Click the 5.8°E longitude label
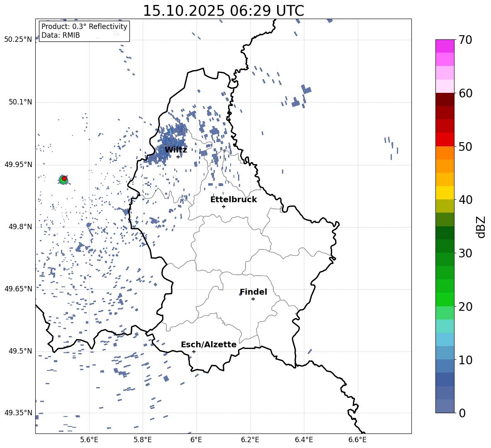This screenshot has width=491, height=448. click(x=143, y=440)
